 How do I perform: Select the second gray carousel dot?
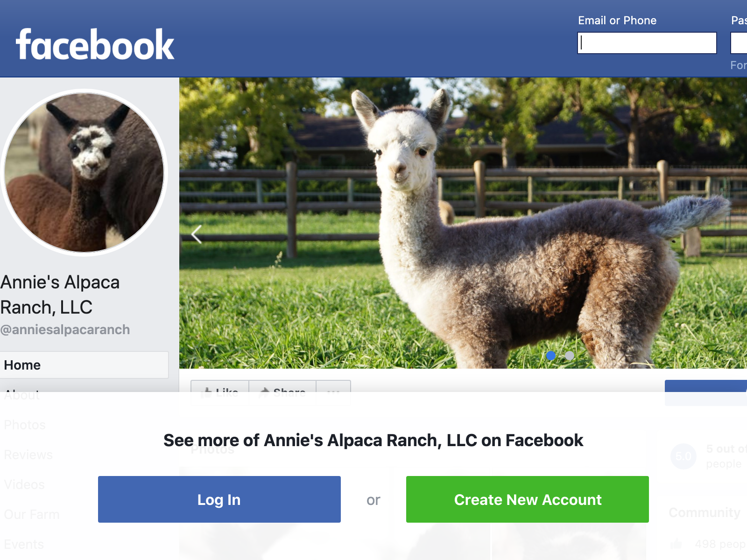570,356
